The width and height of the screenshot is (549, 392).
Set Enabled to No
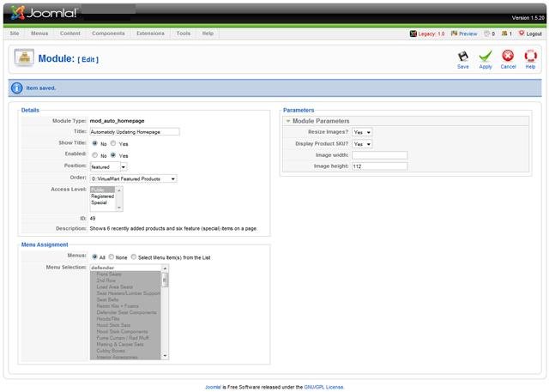coord(95,155)
